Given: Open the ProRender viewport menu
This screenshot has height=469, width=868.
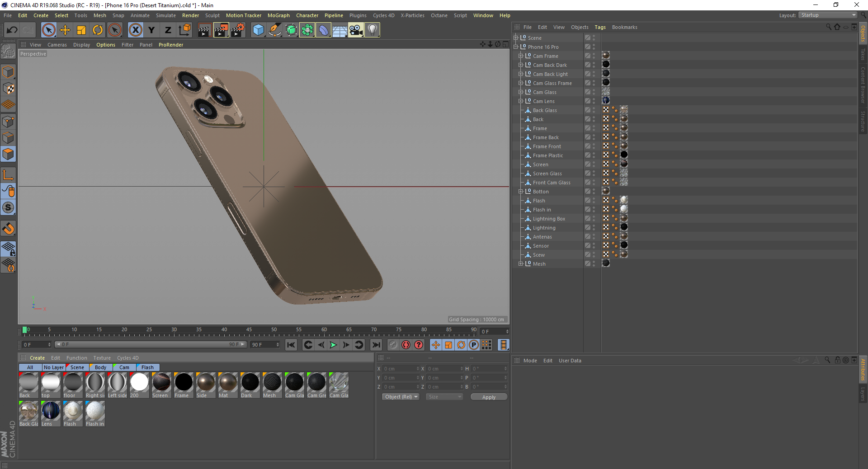Looking at the screenshot, I should pyautogui.click(x=170, y=45).
